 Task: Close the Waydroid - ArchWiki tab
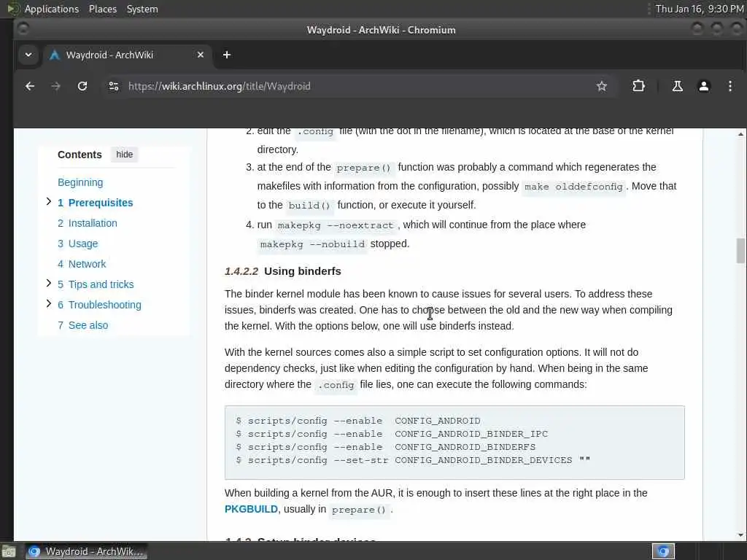(x=201, y=55)
